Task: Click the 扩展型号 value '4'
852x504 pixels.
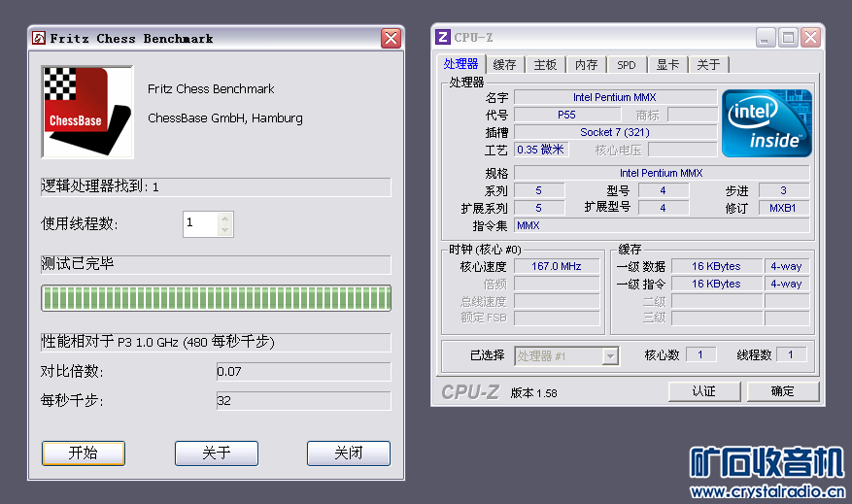Action: pos(663,208)
